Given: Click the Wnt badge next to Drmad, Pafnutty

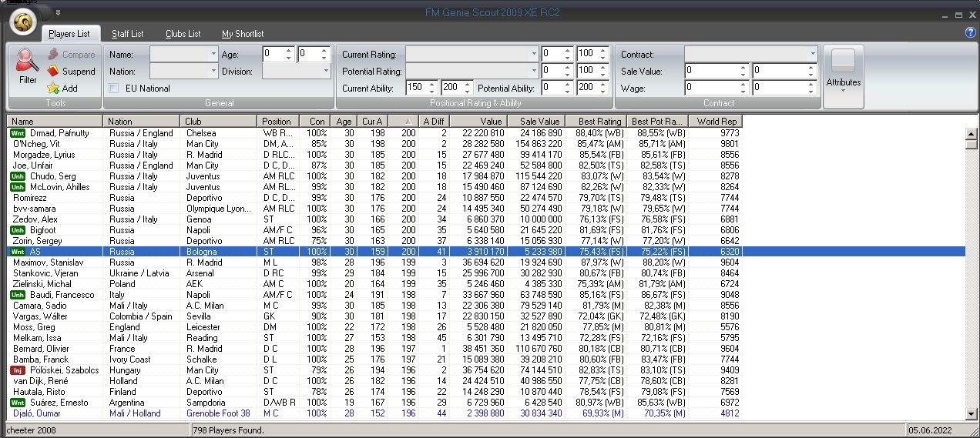Looking at the screenshot, I should click(17, 133).
